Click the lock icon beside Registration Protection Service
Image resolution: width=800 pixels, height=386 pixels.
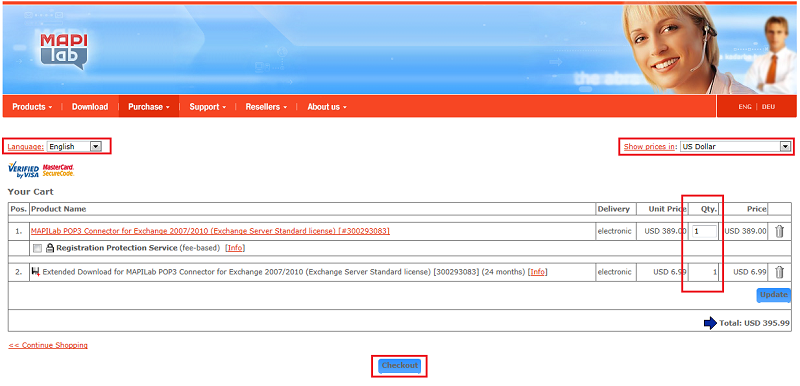[50, 248]
